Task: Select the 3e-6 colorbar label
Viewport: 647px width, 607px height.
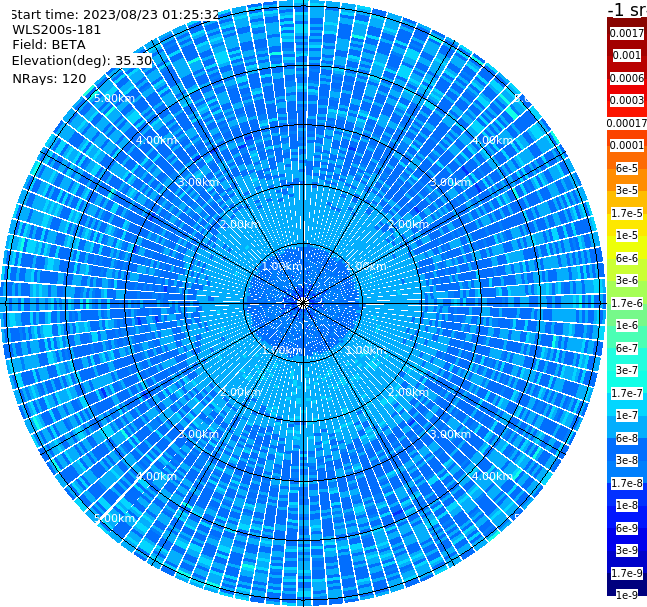Action: [627, 280]
